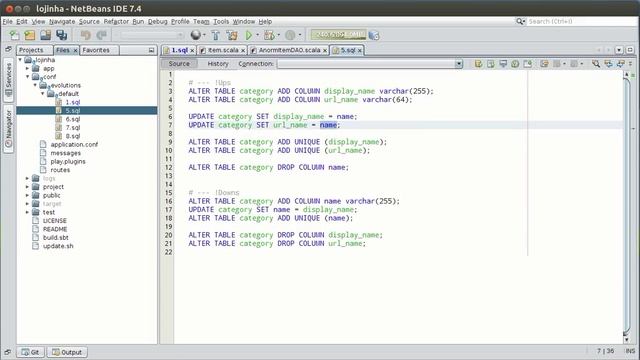Open the Navigator side panel
This screenshot has height=360, width=640.
point(9,129)
